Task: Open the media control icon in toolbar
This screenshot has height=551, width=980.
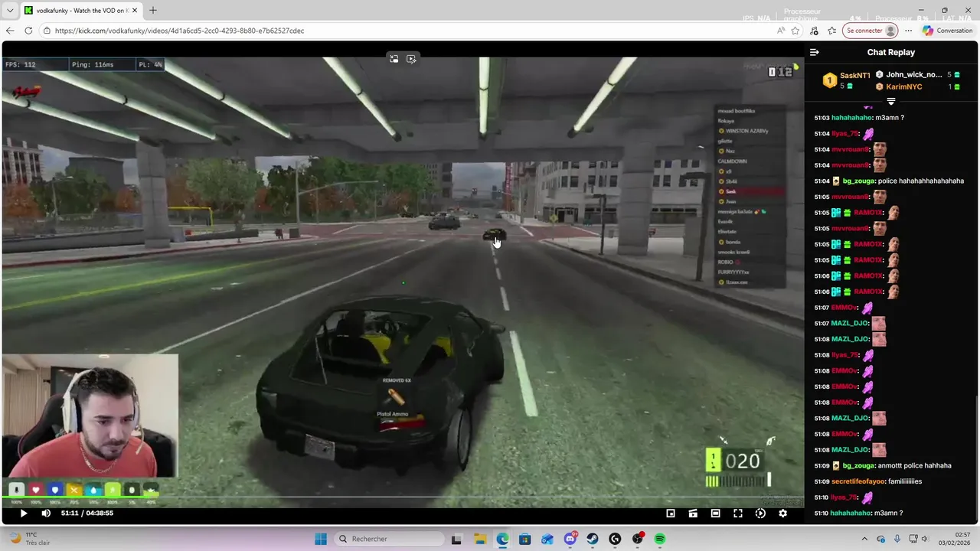Action: click(x=814, y=31)
